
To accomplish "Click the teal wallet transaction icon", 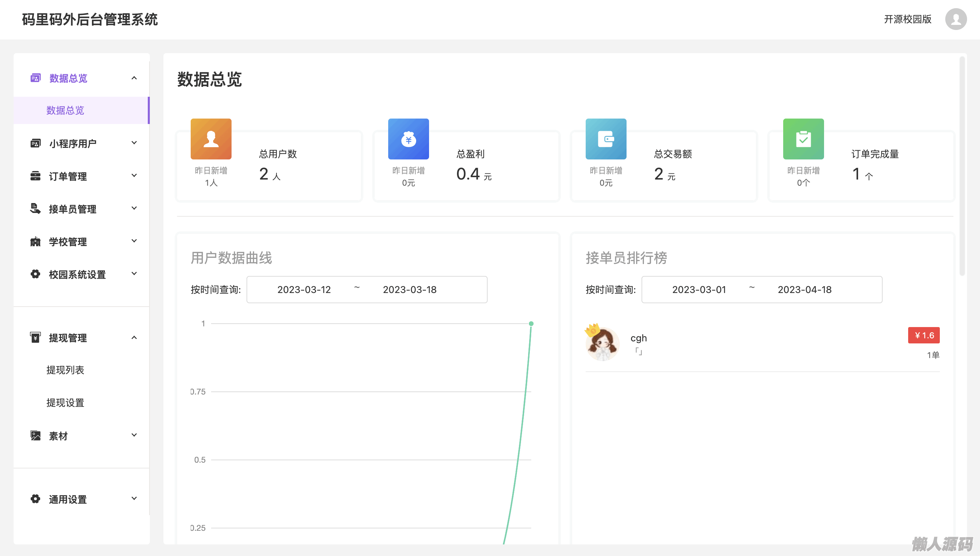I will (x=606, y=139).
